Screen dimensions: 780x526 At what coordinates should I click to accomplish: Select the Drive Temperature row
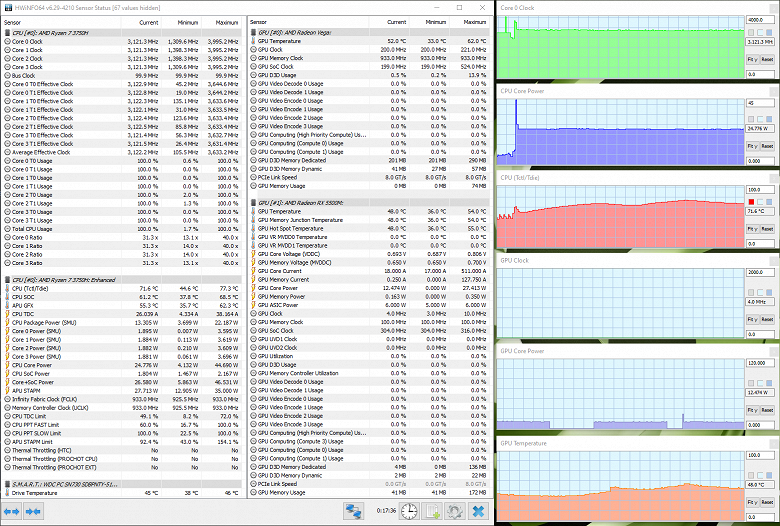coord(122,493)
